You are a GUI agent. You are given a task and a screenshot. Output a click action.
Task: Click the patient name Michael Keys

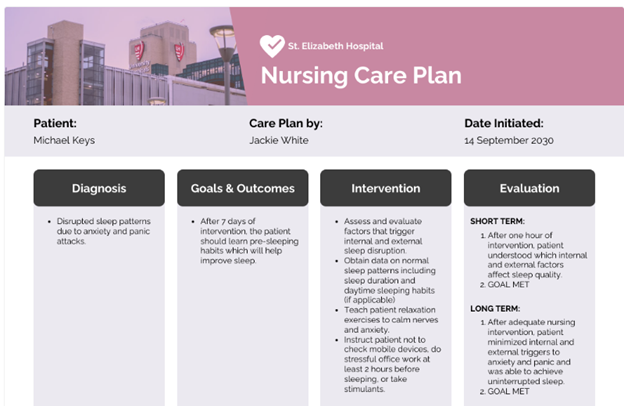[64, 141]
